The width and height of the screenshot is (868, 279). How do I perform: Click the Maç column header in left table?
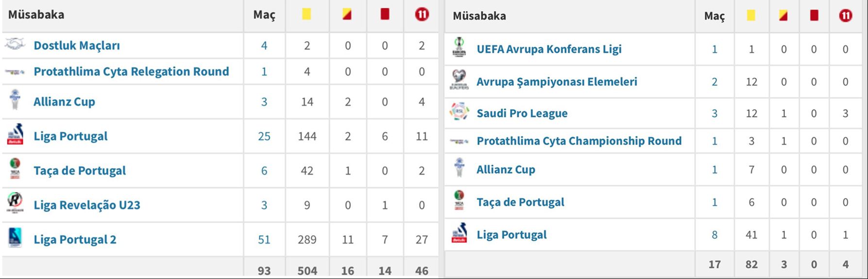click(264, 15)
